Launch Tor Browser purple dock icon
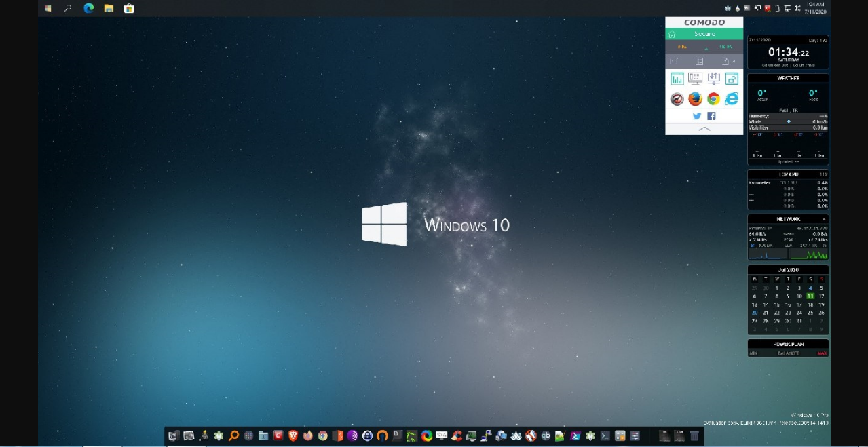 [x=352, y=435]
